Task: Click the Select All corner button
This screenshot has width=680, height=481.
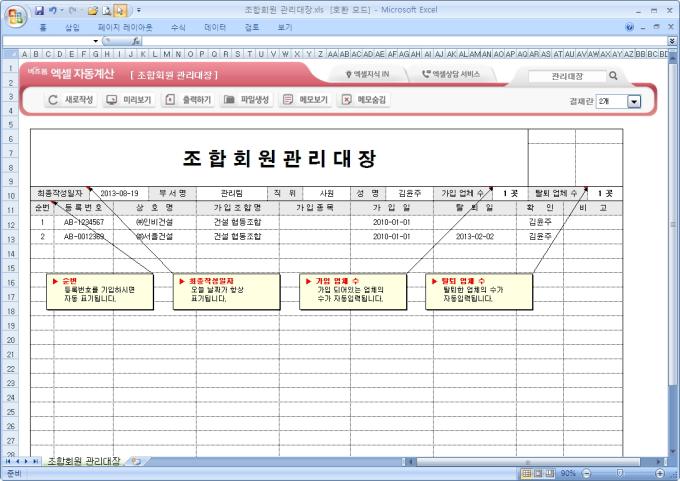Action: pyautogui.click(x=10, y=54)
